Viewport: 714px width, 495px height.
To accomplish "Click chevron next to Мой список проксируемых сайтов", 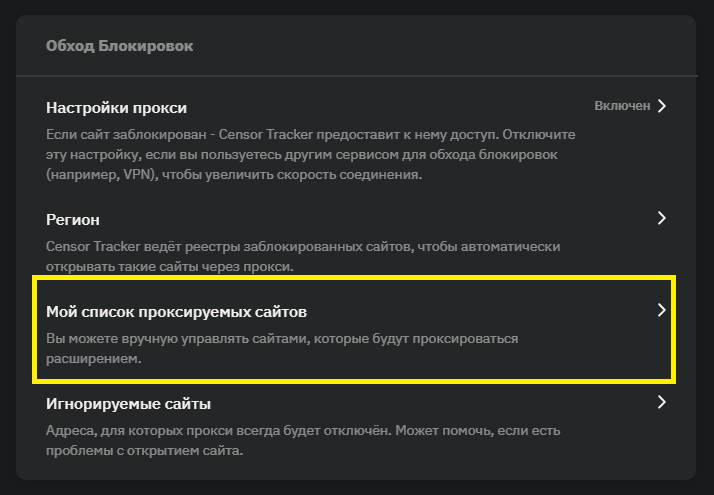I will click(661, 310).
